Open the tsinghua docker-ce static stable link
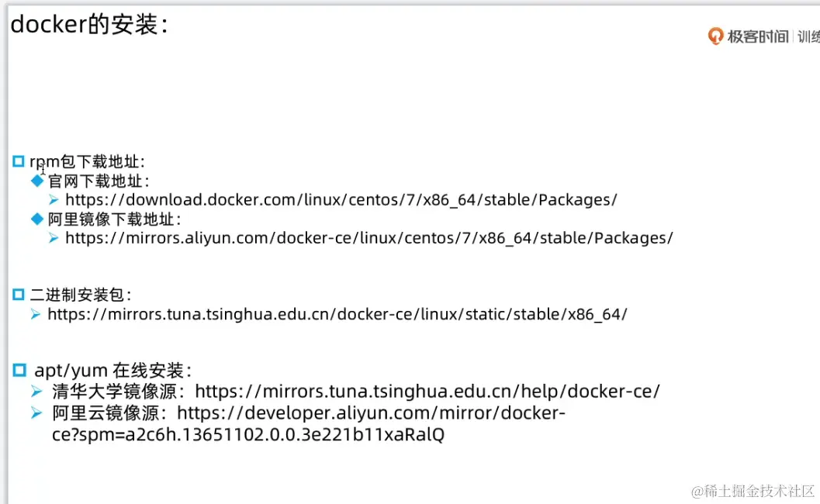The height and width of the screenshot is (504, 820). (x=337, y=314)
